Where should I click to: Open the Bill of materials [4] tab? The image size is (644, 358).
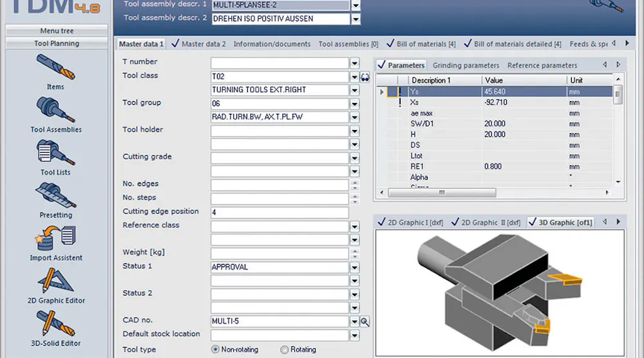click(x=421, y=44)
